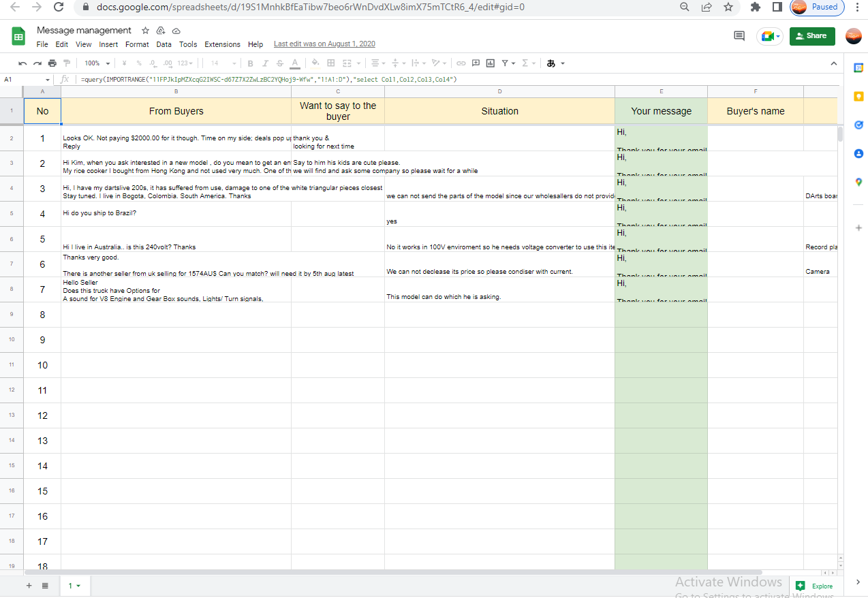Open Google Maps in the side panel
The height and width of the screenshot is (598, 868).
coord(858,182)
